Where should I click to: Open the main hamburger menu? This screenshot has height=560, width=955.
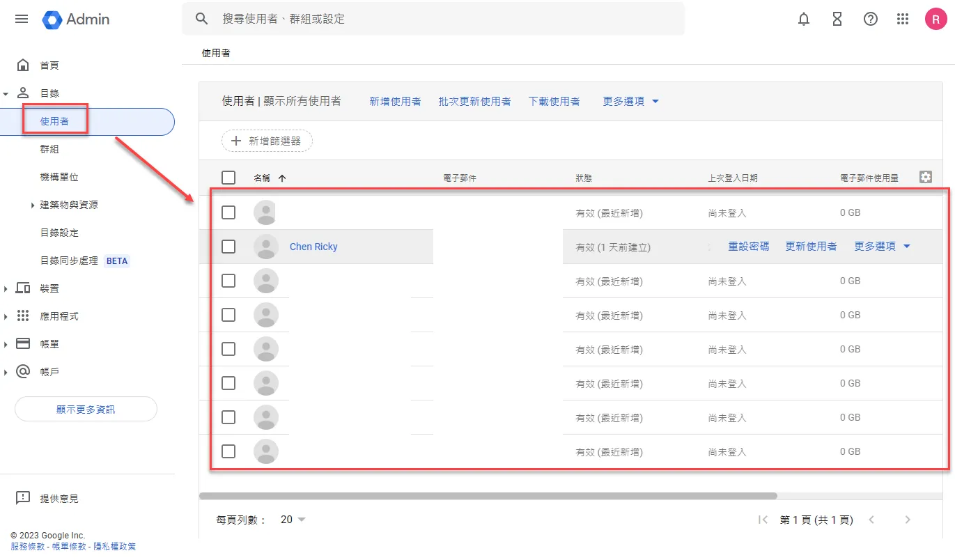[22, 19]
